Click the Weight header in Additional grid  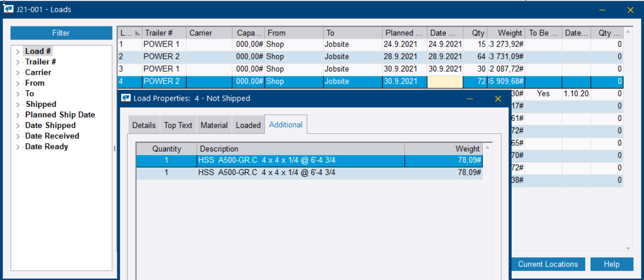[444, 149]
